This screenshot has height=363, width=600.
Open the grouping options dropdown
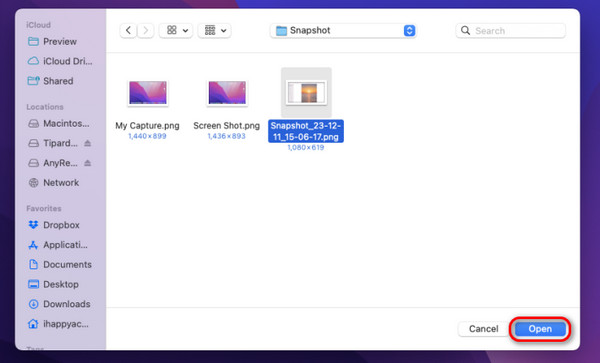click(x=214, y=30)
